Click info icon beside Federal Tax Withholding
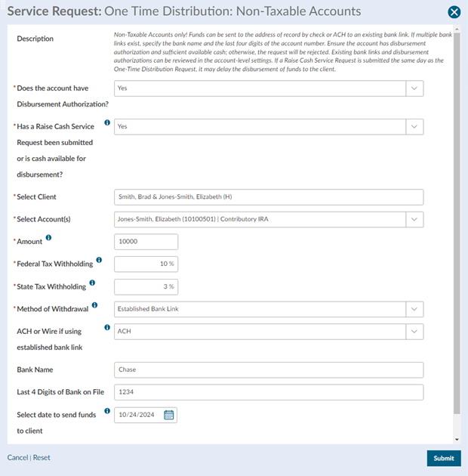468x476 pixels. [x=99, y=261]
